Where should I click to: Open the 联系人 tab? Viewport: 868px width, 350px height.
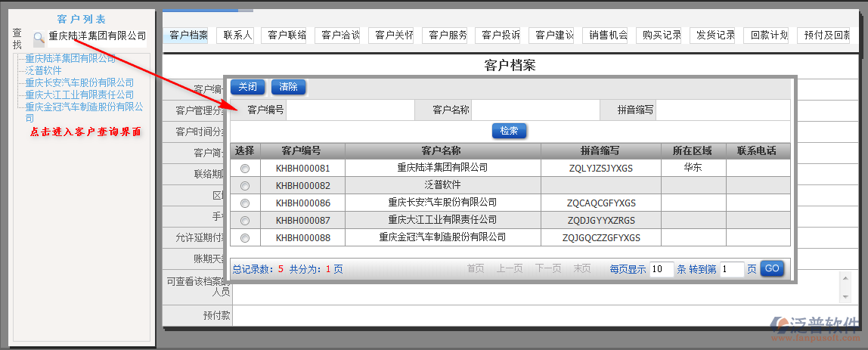pyautogui.click(x=238, y=35)
